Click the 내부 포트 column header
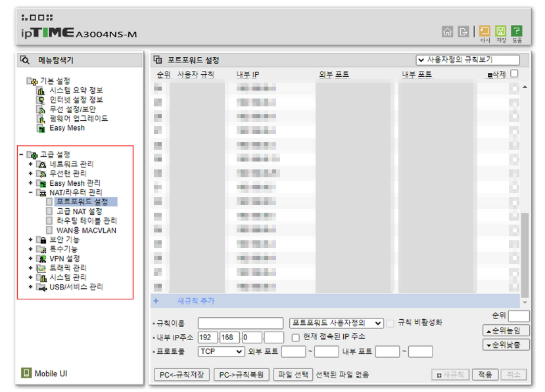 pos(417,74)
